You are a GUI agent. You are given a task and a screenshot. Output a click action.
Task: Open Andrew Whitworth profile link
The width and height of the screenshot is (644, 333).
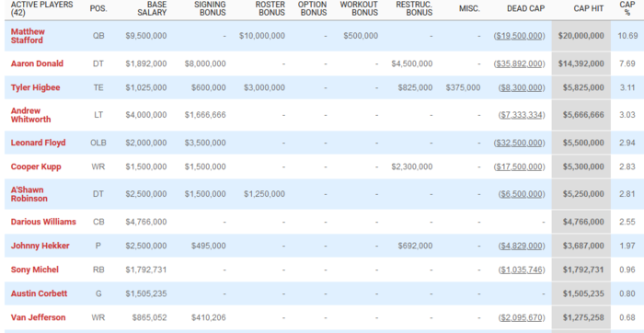[x=30, y=115]
